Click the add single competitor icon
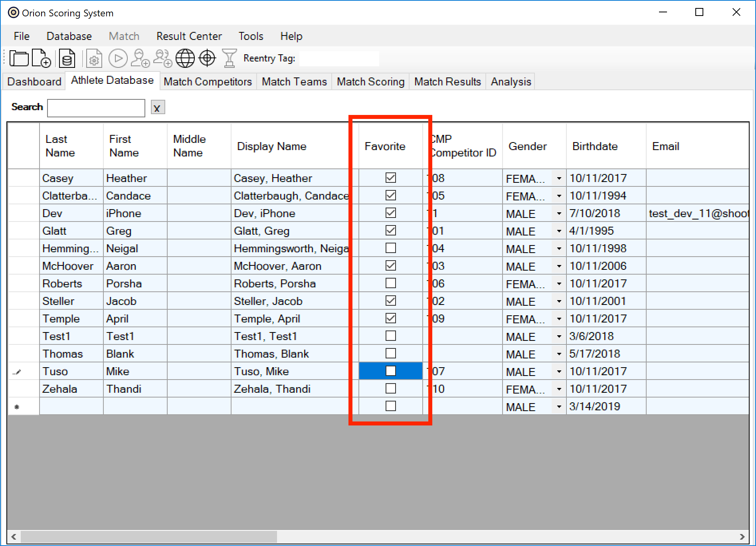 pyautogui.click(x=140, y=58)
